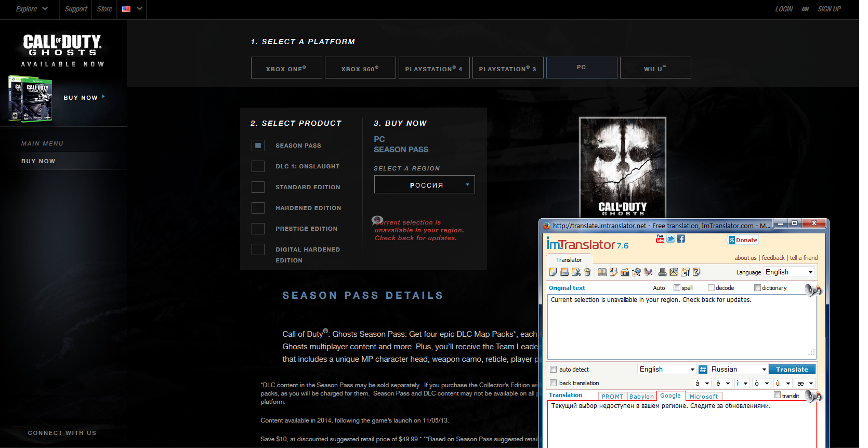The height and width of the screenshot is (448, 868).
Task: Open the target language Russian dropdown
Action: tap(739, 369)
